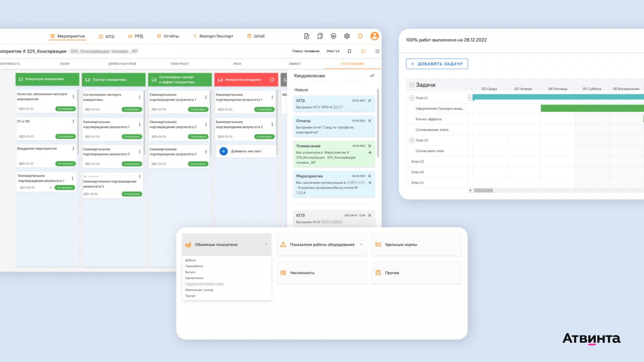Open the Штаб navigation item
The image size is (644, 362).
[256, 36]
